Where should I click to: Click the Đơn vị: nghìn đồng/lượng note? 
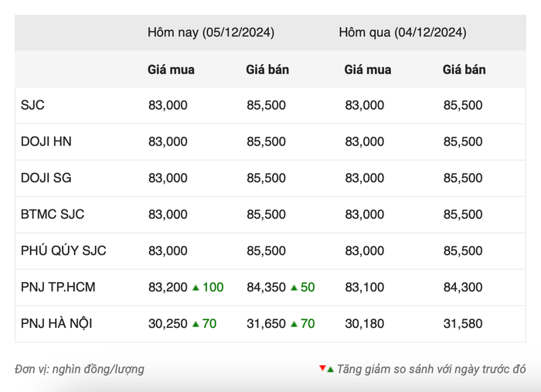pos(80,370)
